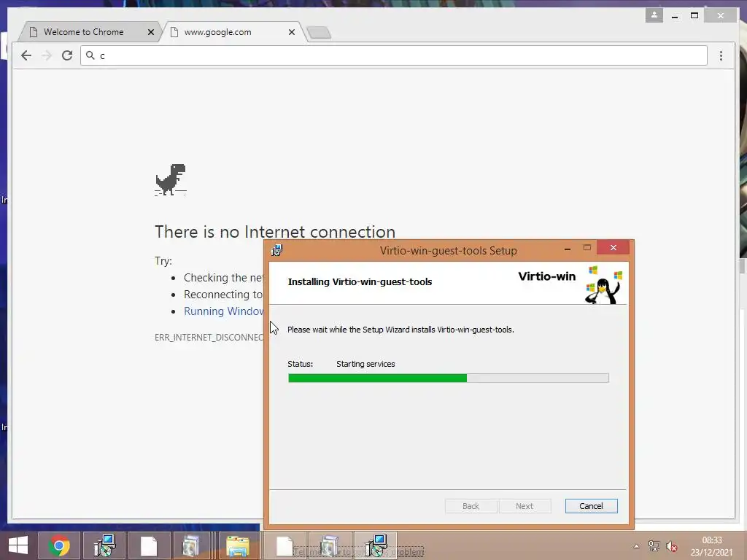Open File Explorer from the taskbar
This screenshot has width=747, height=560.
coord(238,545)
